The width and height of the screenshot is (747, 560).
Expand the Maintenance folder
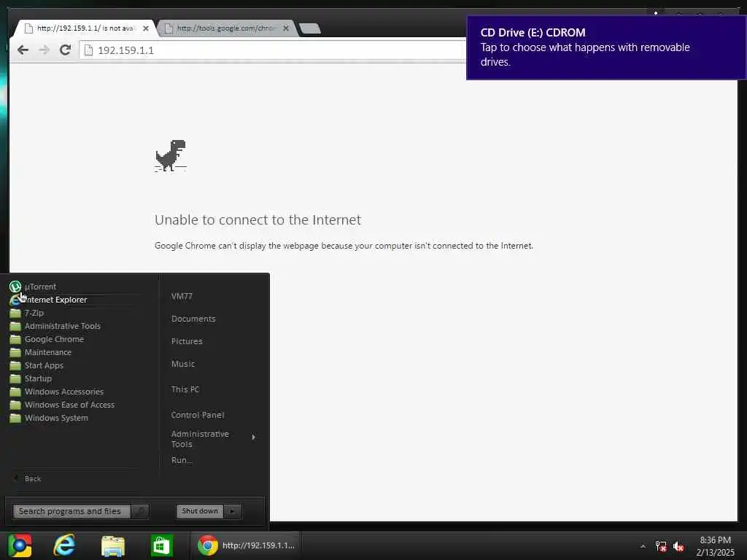(x=41, y=352)
